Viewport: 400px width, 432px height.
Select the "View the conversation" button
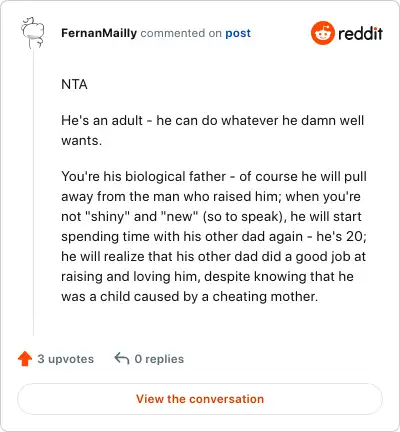click(x=200, y=399)
